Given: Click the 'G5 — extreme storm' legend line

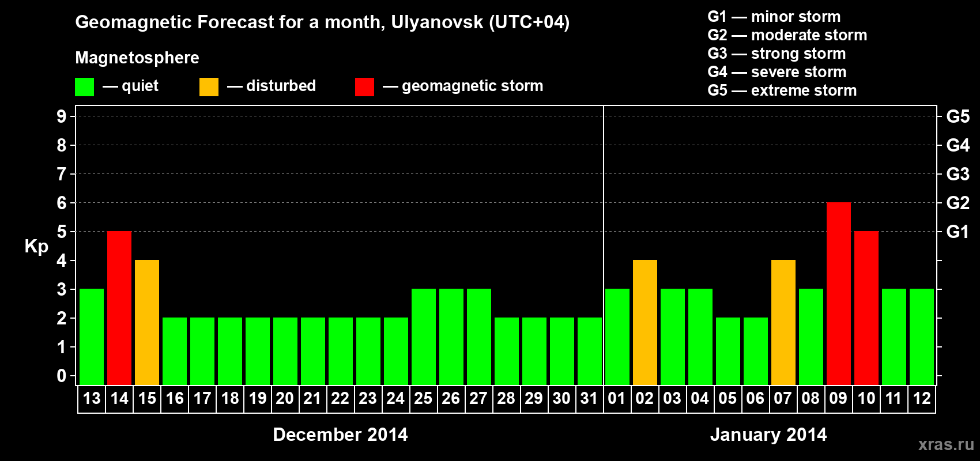Looking at the screenshot, I should [x=782, y=90].
